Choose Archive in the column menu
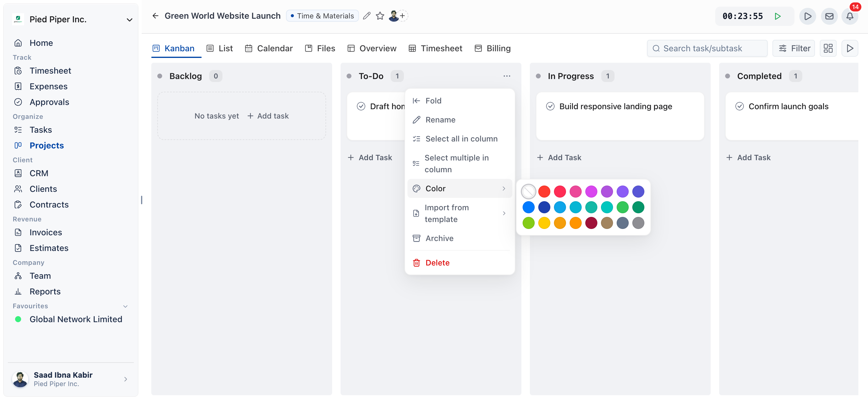 click(x=459, y=238)
